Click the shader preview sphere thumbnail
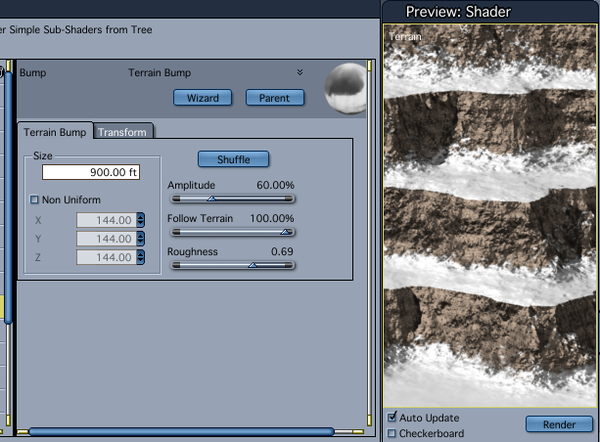 tap(346, 88)
